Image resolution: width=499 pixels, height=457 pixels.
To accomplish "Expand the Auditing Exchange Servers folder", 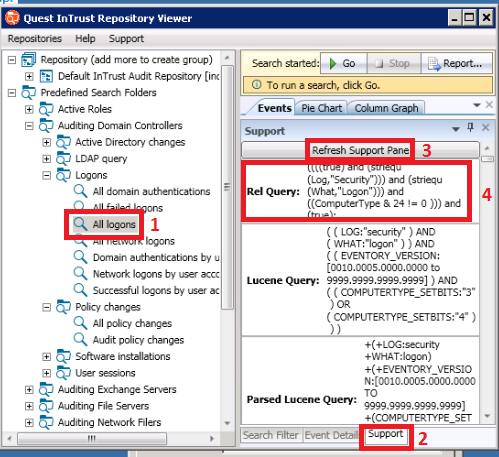I will click(x=29, y=389).
